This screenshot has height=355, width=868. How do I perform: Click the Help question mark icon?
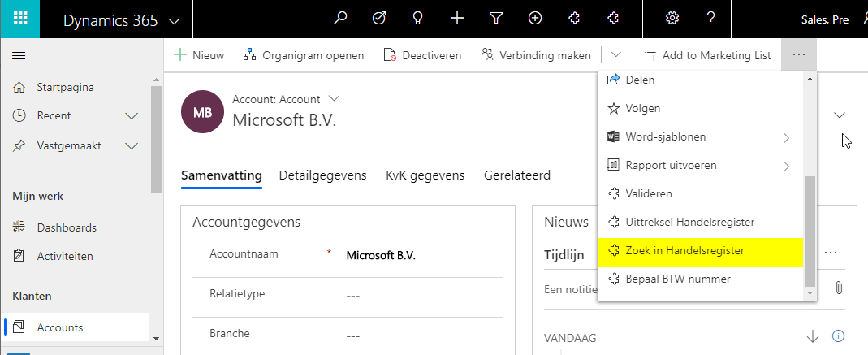711,19
